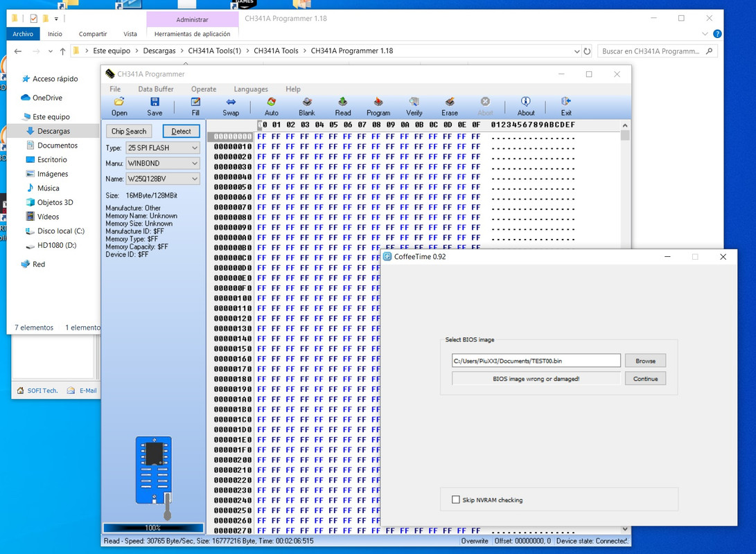Toggle Skip NVRAM checking checkbox
This screenshot has width=756, height=554.
coord(456,499)
